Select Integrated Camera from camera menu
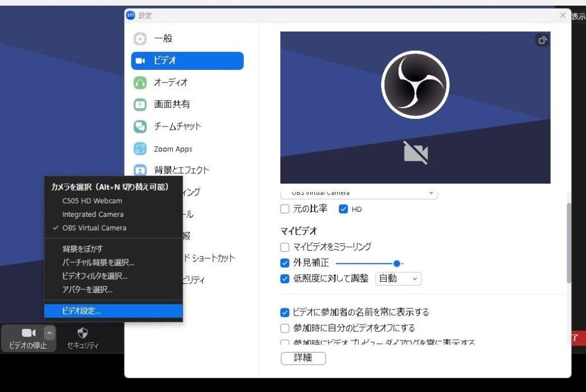The image size is (586, 392). point(93,215)
